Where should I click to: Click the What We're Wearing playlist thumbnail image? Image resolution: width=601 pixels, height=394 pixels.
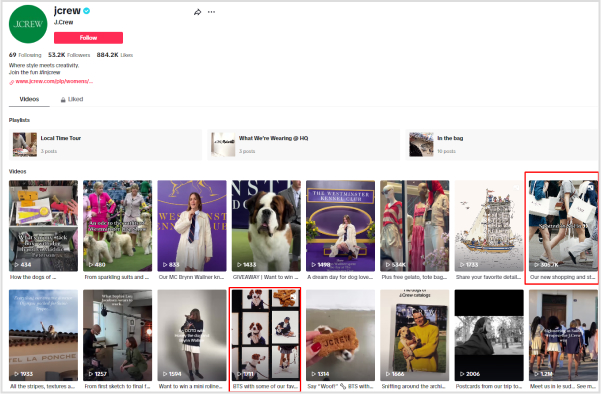[x=223, y=144]
